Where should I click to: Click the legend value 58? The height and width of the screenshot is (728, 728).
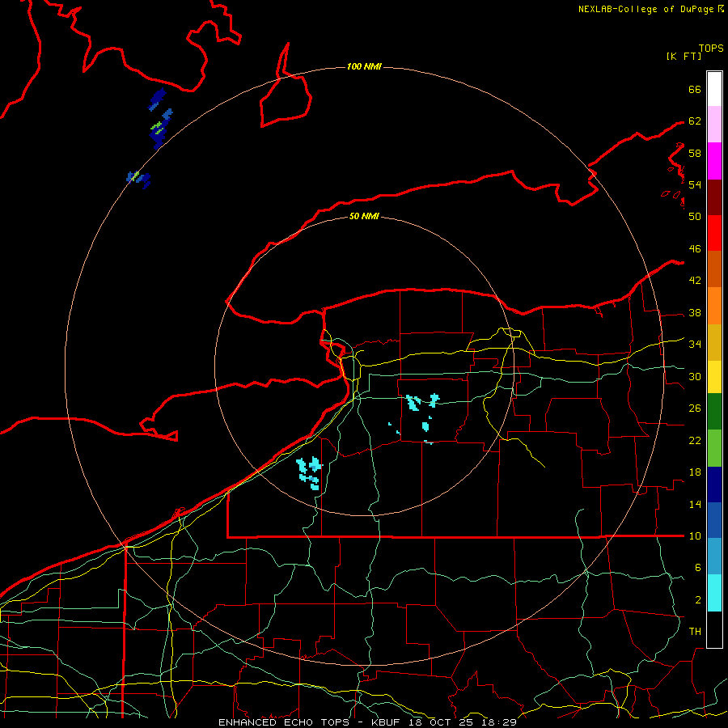pyautogui.click(x=695, y=153)
